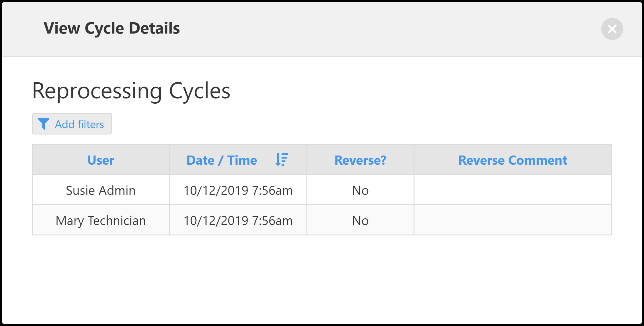The width and height of the screenshot is (644, 326).
Task: Click the empty Reverse Comment cell for Susie Admin
Action: pos(513,190)
